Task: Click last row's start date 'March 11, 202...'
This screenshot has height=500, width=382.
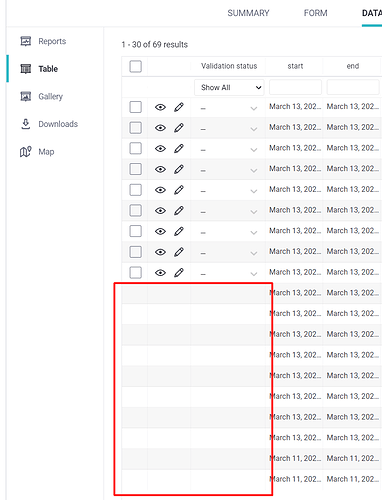Action: pos(295,479)
